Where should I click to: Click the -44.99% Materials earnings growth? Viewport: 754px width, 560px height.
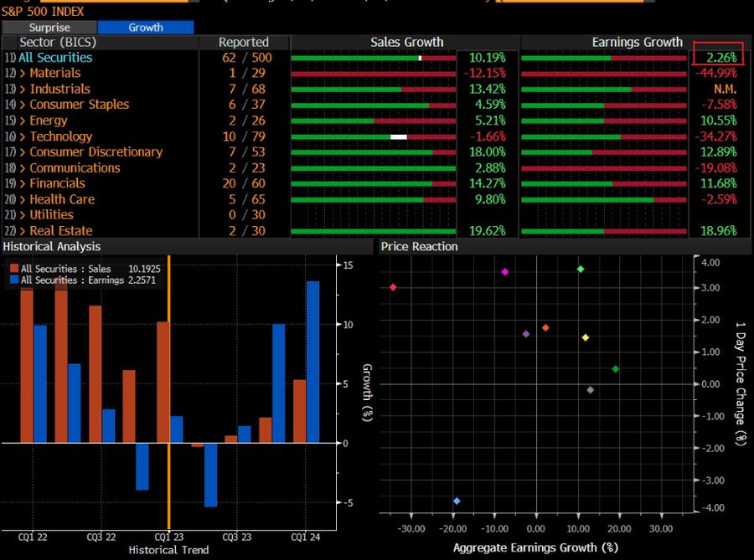click(716, 73)
